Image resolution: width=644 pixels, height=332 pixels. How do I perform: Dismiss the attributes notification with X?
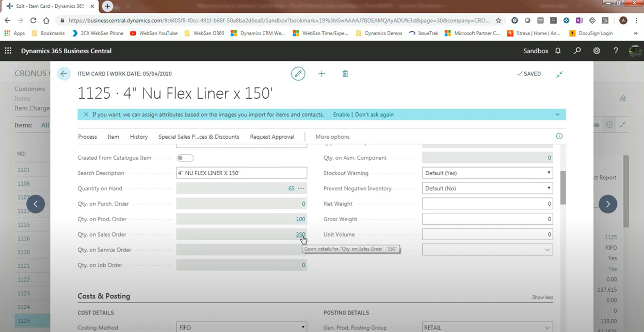86,114
